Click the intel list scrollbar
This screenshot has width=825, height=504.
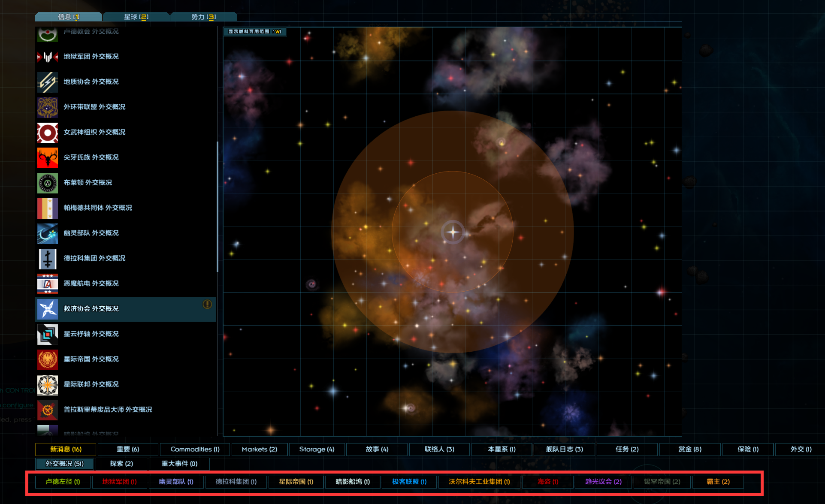coord(218,206)
